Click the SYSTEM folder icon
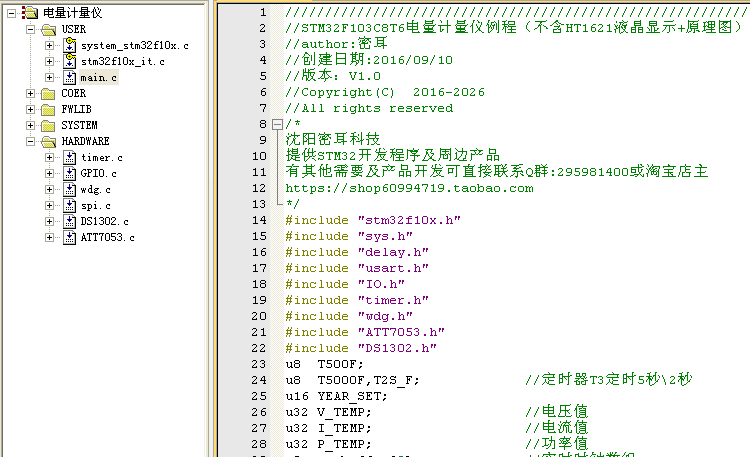The width and height of the screenshot is (750, 457). tap(48, 125)
